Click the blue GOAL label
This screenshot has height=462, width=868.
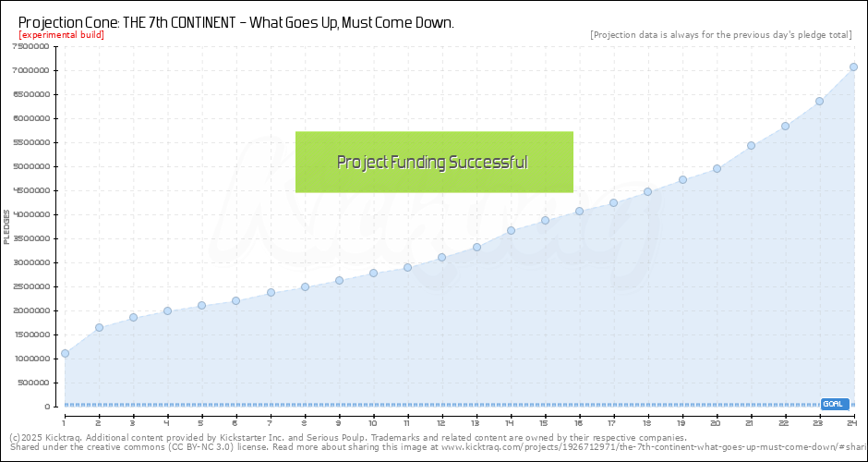coord(834,404)
